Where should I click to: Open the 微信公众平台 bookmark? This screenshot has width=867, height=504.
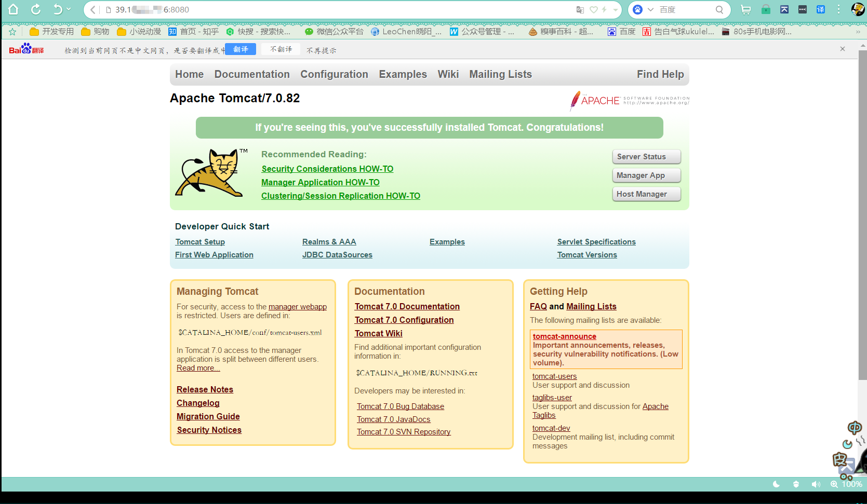334,32
